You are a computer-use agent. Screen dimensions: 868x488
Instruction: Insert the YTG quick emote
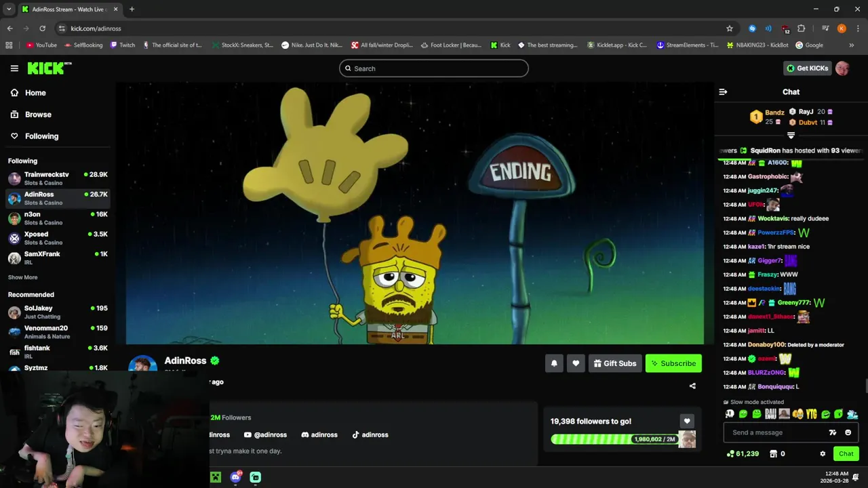[812, 414]
